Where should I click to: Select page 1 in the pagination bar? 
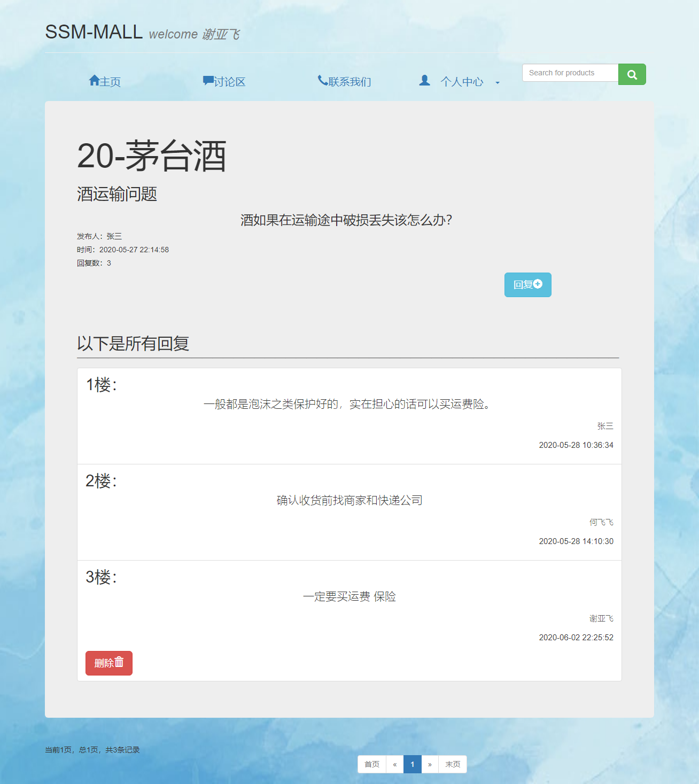point(412,764)
